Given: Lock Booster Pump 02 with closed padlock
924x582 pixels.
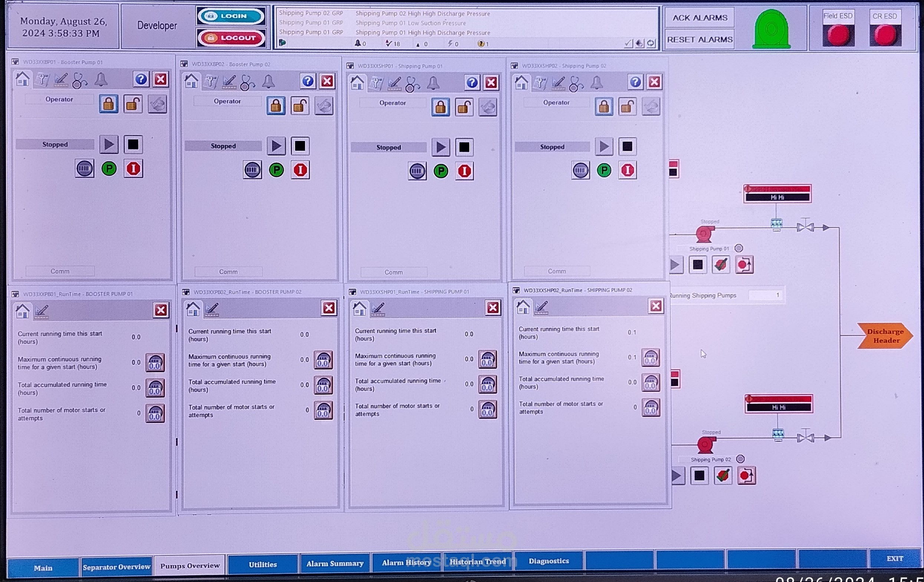Looking at the screenshot, I should [x=276, y=106].
